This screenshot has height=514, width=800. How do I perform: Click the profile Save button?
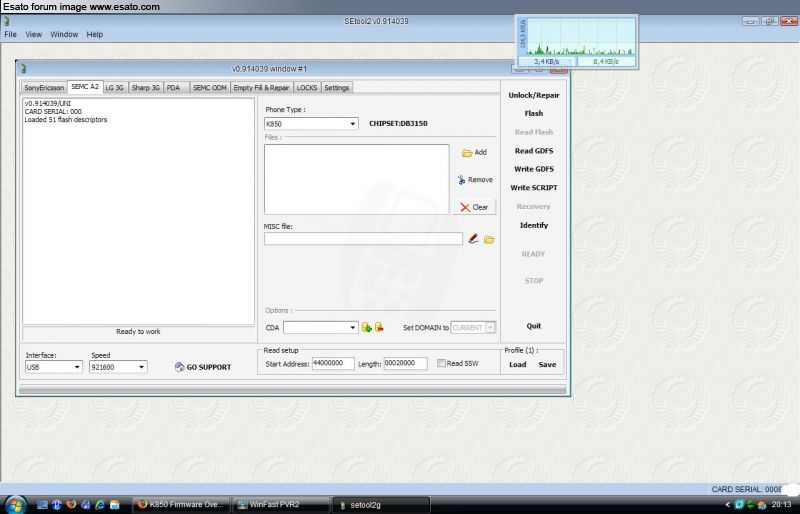[547, 364]
